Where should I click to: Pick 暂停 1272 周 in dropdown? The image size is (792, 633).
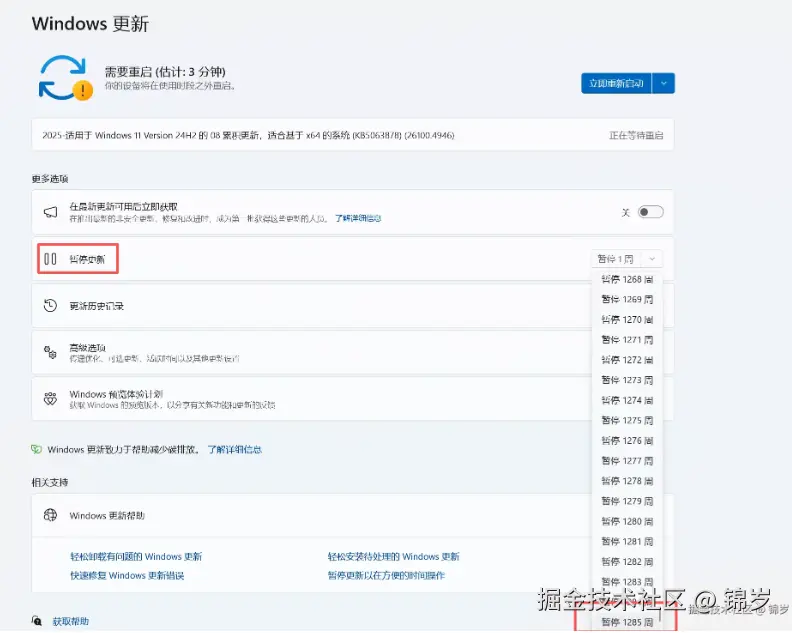click(627, 360)
